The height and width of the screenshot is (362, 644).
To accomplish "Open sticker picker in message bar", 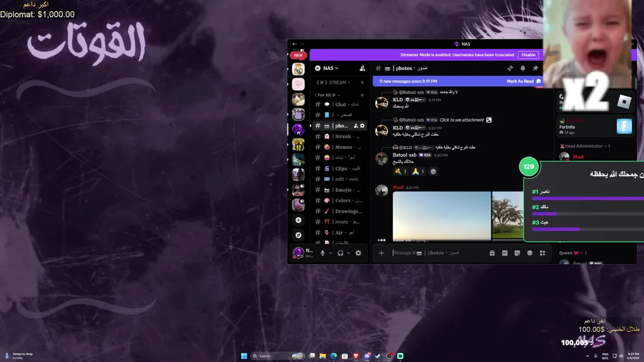I will 517,253.
